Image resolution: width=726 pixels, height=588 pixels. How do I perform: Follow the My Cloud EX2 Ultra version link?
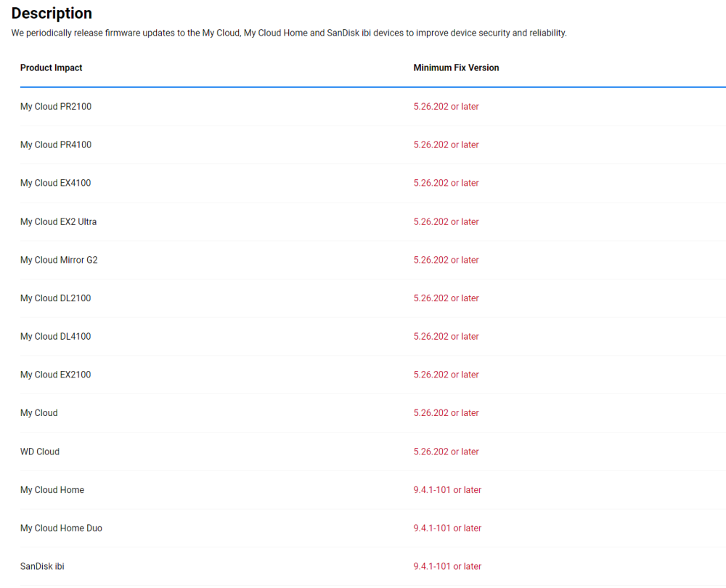[446, 221]
